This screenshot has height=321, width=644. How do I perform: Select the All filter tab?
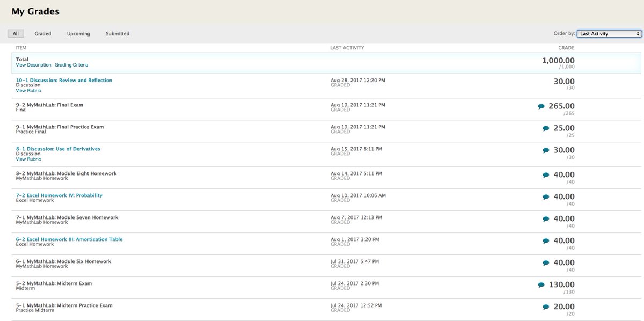point(16,33)
